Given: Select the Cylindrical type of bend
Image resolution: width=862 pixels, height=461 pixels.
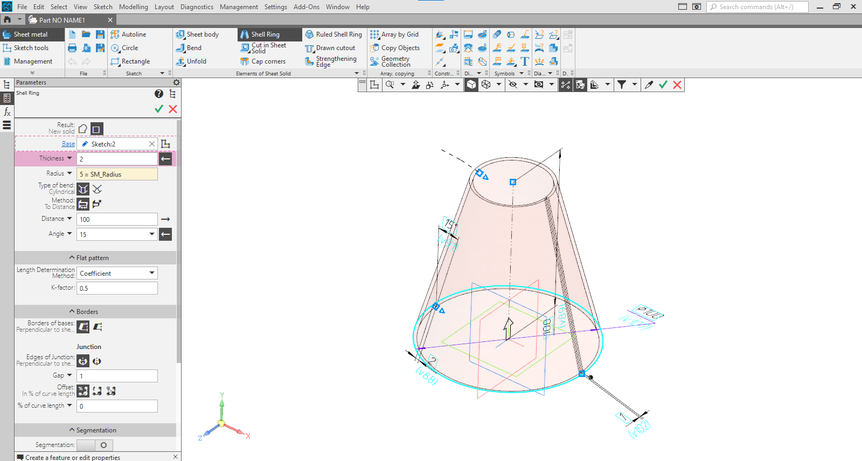Looking at the screenshot, I should coord(82,189).
